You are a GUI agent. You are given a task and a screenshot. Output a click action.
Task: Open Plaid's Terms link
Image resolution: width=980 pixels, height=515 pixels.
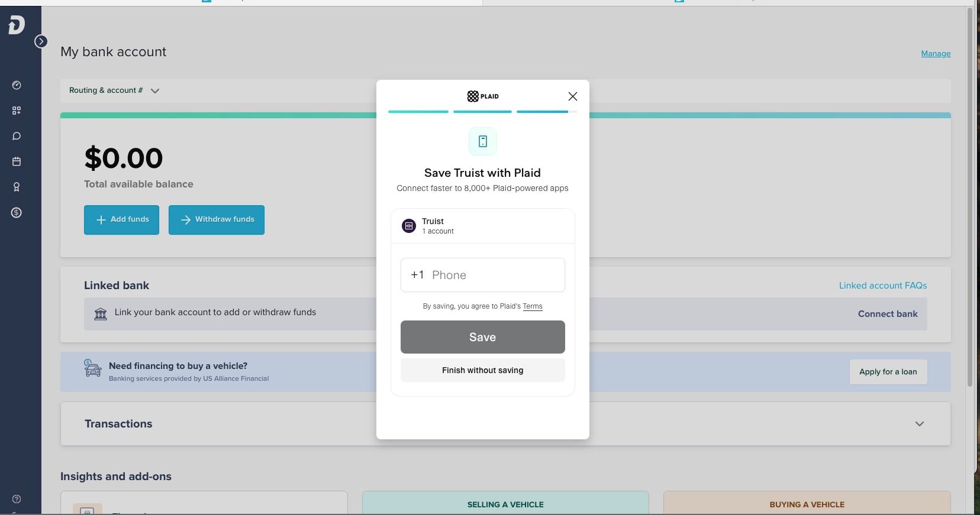pyautogui.click(x=533, y=306)
